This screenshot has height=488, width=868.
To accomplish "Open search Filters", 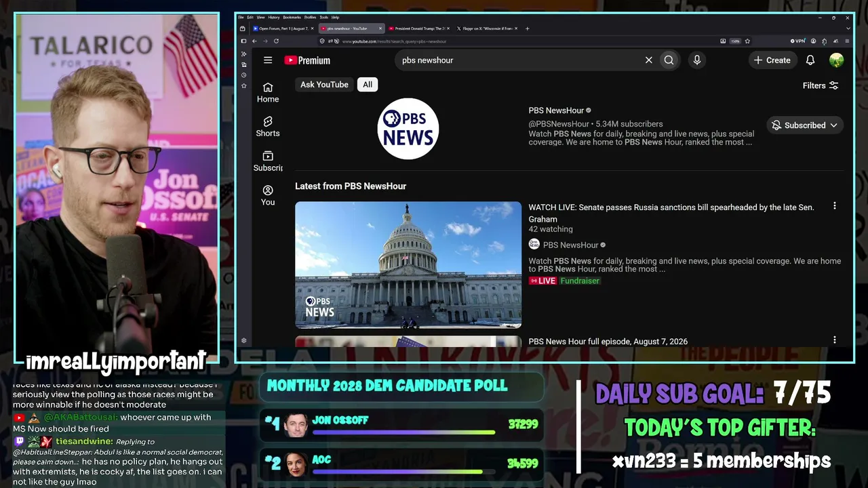I will (821, 85).
